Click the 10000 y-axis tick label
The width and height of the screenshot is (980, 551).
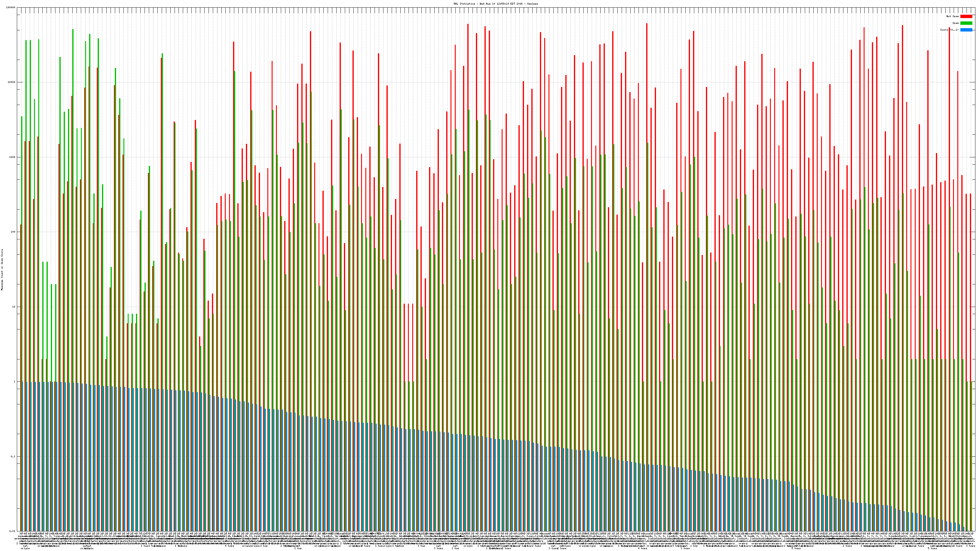[12, 83]
